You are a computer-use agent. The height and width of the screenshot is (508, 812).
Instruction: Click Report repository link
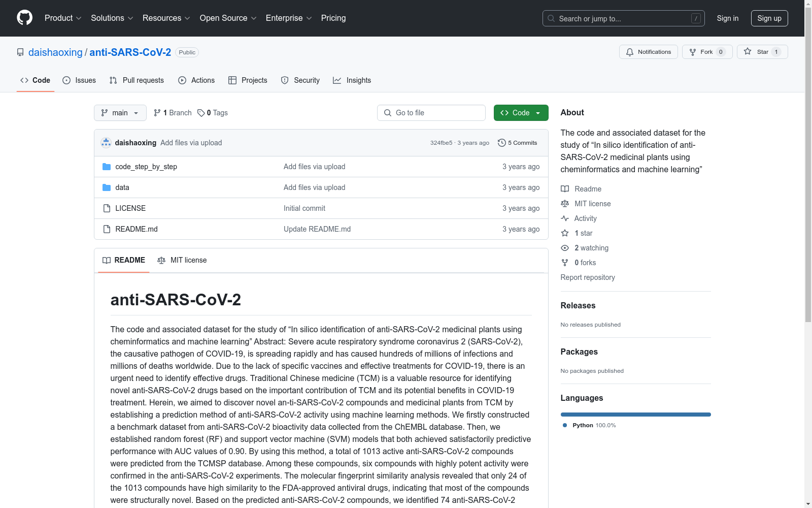pos(588,277)
